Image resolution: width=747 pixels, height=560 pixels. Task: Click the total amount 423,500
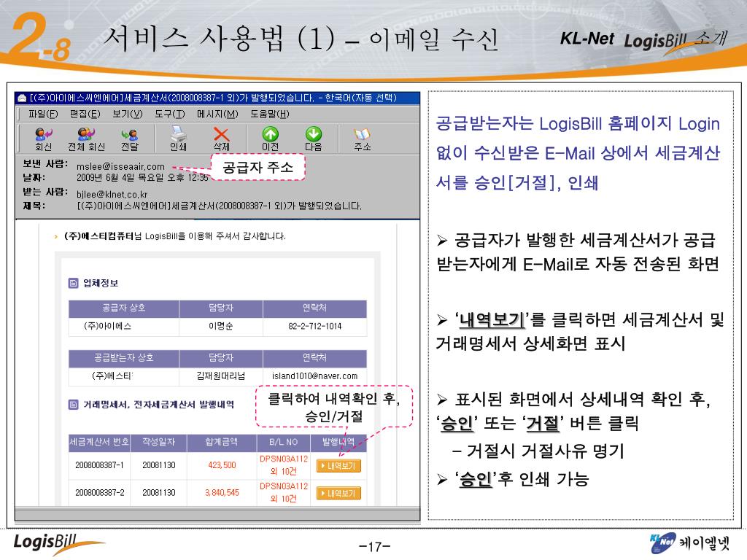click(222, 464)
